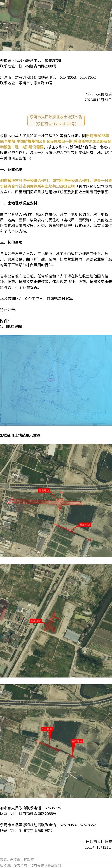Click 联系地址：柳市镇柳青南路2088号 above the announcement title
The height and width of the screenshot is (868, 112).
click(28, 66)
